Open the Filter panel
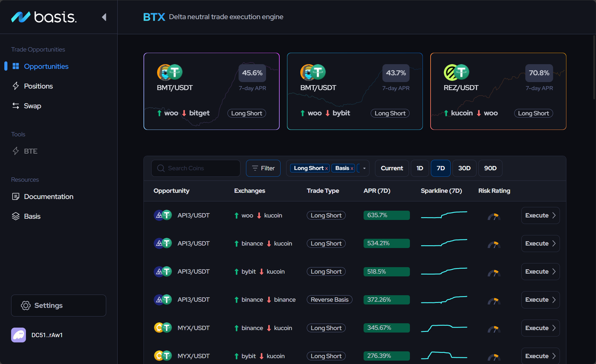 pyautogui.click(x=263, y=168)
